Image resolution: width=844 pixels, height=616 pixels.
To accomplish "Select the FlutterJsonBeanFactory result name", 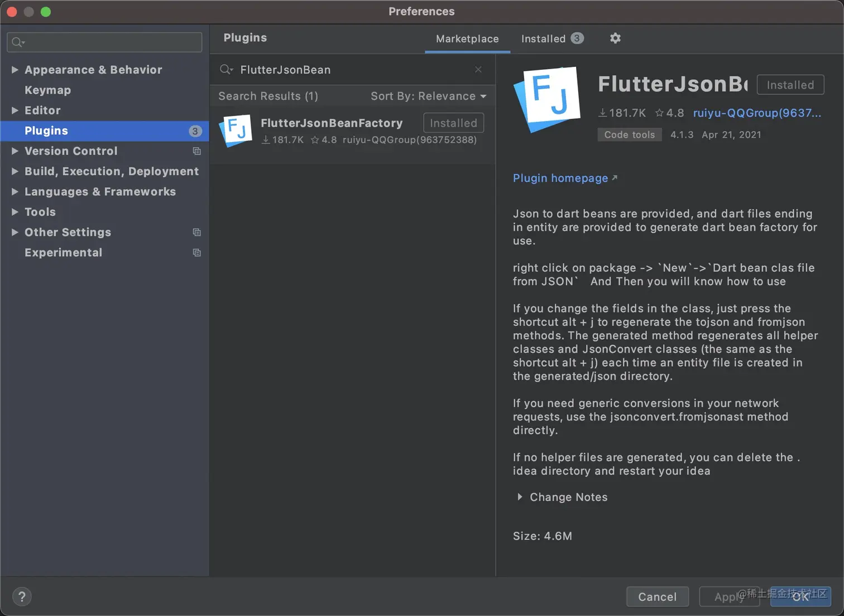I will 332,123.
